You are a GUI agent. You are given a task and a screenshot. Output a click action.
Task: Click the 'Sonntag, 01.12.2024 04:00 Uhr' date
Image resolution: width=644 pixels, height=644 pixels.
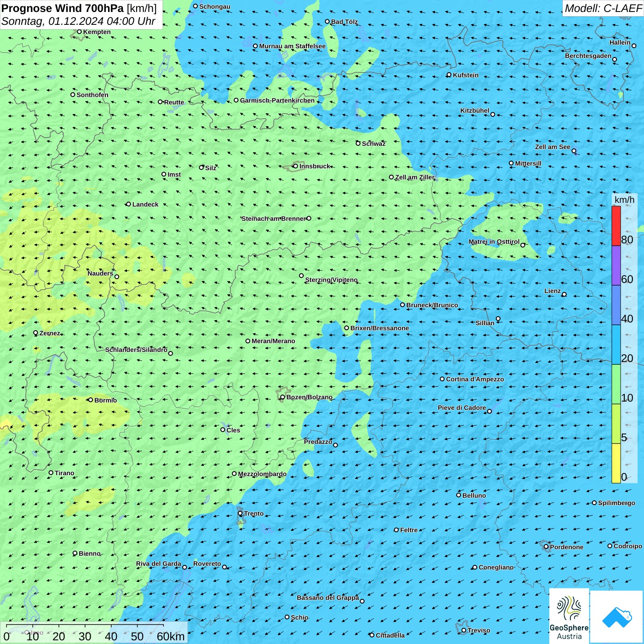coord(78,21)
